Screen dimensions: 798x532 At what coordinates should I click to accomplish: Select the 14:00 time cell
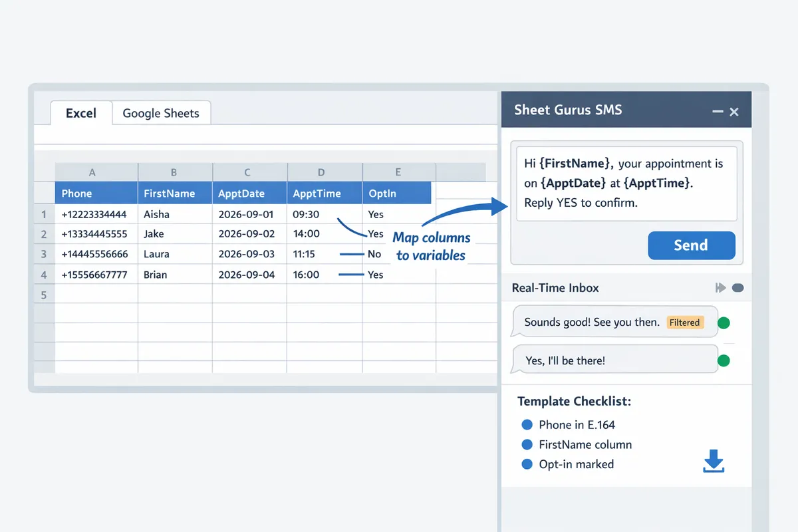pyautogui.click(x=324, y=234)
